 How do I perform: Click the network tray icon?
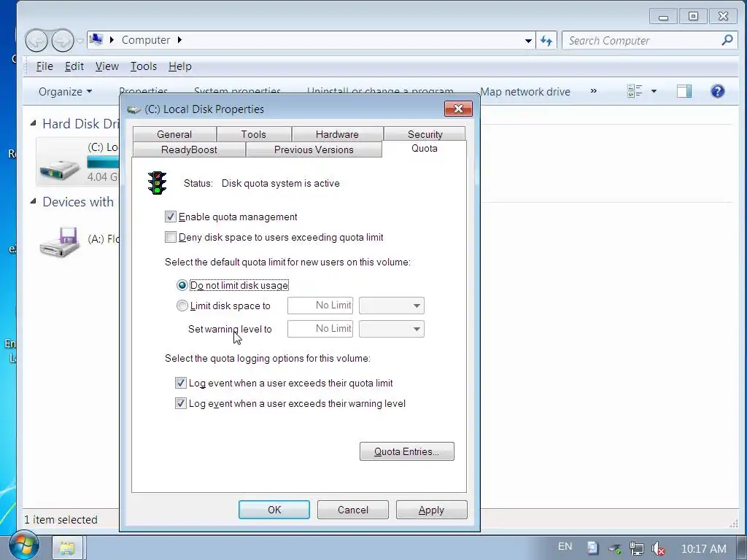pos(636,548)
